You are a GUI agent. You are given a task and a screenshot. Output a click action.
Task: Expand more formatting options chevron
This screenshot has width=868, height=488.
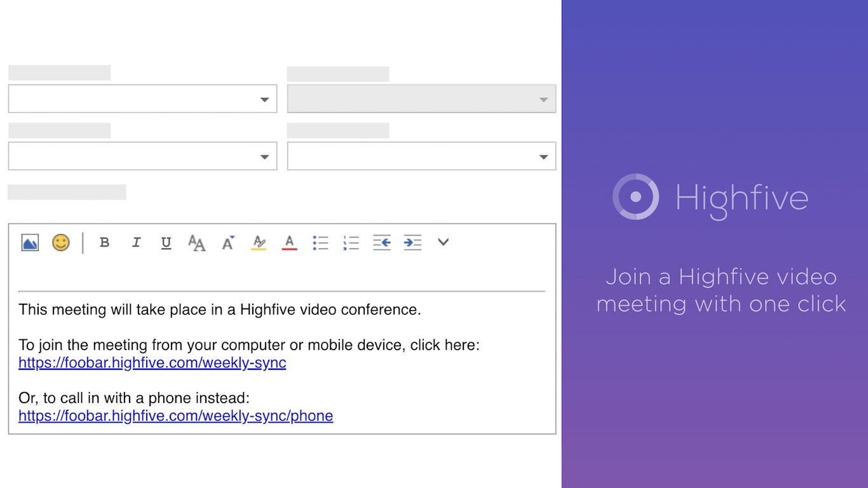pyautogui.click(x=444, y=242)
